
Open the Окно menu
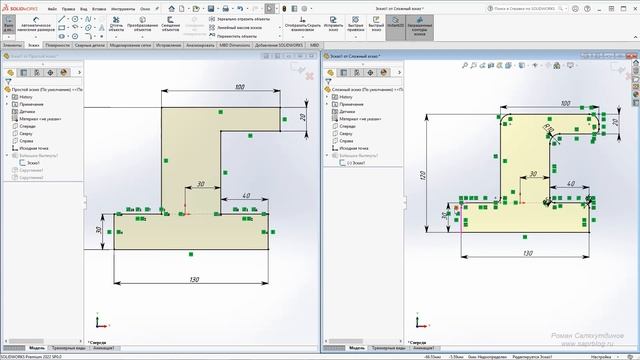click(x=145, y=9)
